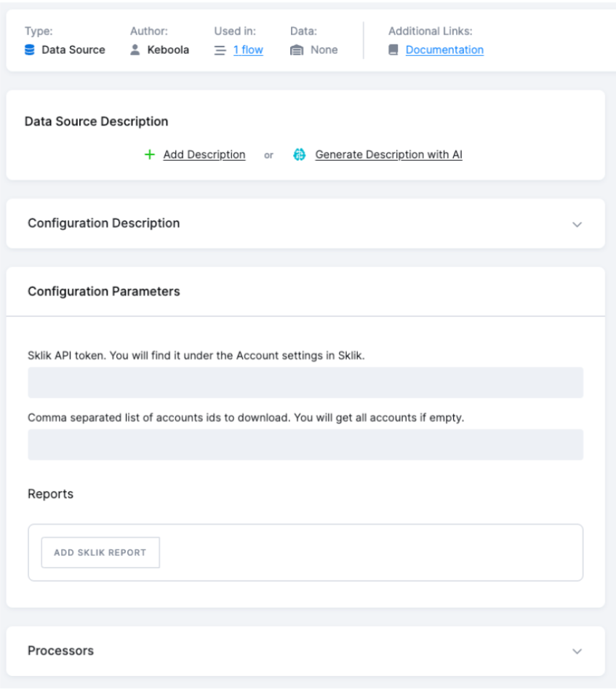Viewport: 616px width, 692px height.
Task: Click the Configuration Description header
Action: pyautogui.click(x=104, y=223)
